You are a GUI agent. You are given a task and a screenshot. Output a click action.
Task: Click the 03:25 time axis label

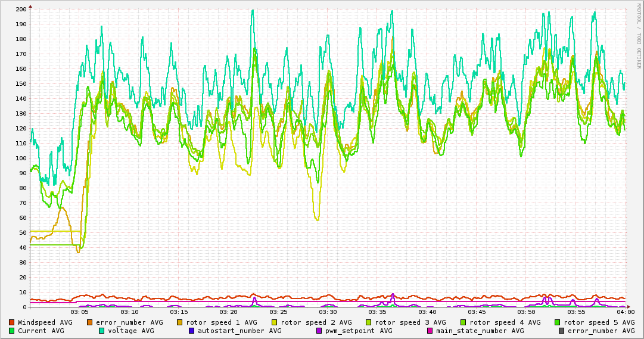click(x=278, y=312)
